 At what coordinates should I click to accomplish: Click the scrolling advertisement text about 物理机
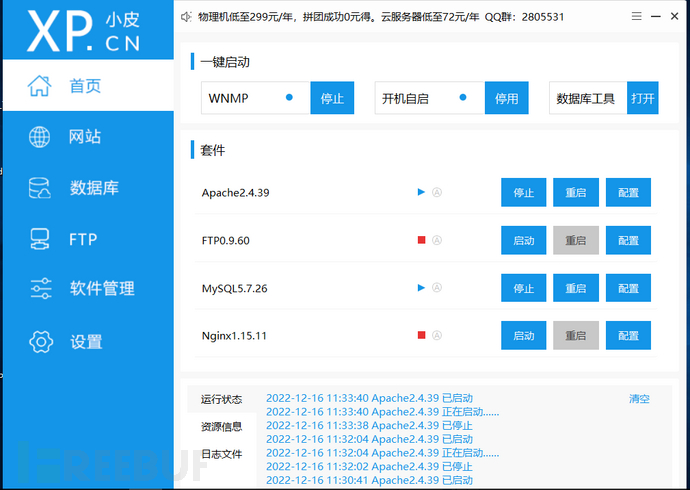pyautogui.click(x=381, y=17)
